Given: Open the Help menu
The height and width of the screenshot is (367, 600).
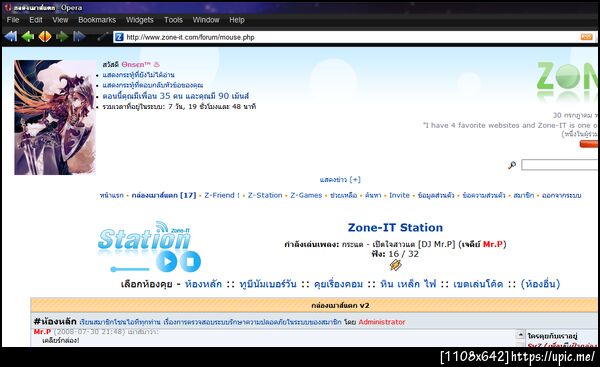Looking at the screenshot, I should click(237, 20).
